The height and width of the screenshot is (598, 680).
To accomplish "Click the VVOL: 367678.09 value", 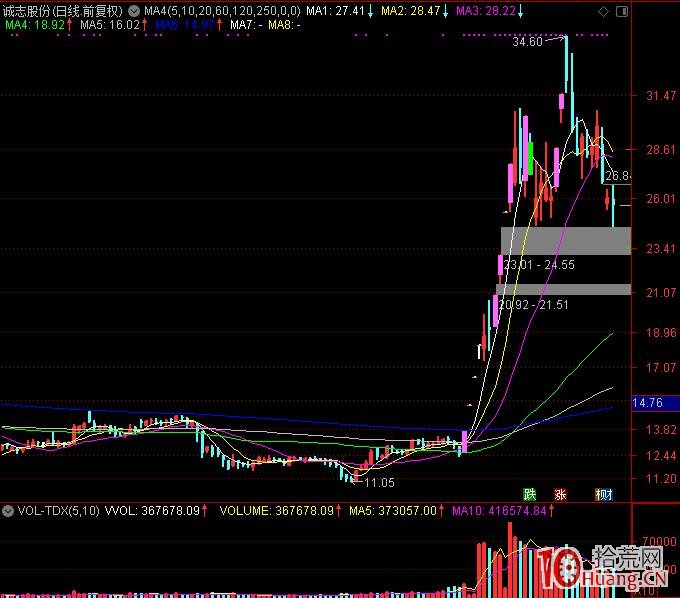I will point(152,511).
